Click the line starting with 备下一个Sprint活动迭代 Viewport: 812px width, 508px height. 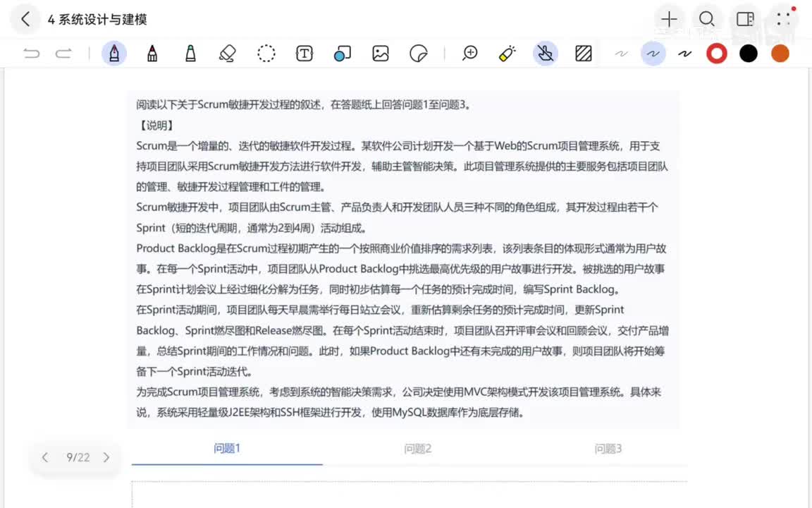tap(195, 372)
